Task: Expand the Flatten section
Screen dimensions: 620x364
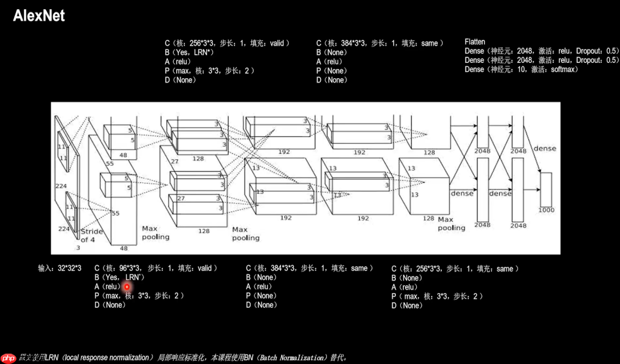Action: tap(475, 42)
